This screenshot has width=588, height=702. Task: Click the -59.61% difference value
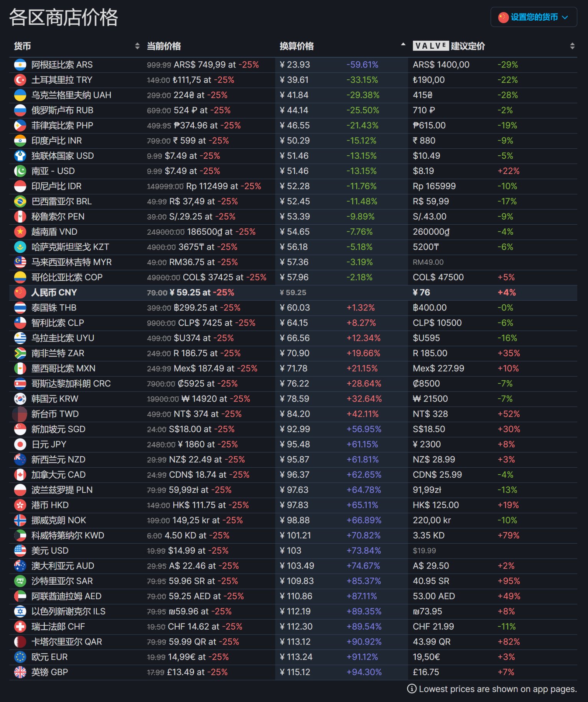362,65
